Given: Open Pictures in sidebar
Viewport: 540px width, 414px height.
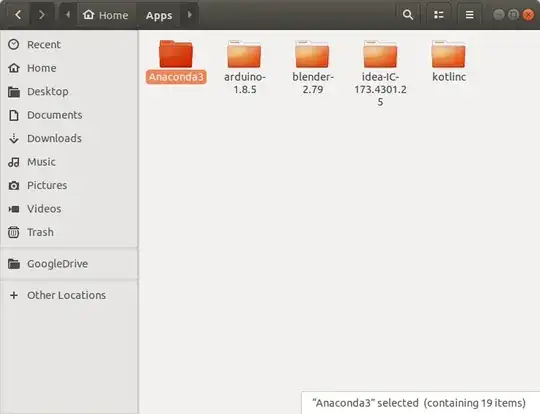Looking at the screenshot, I should click(x=69, y=185).
